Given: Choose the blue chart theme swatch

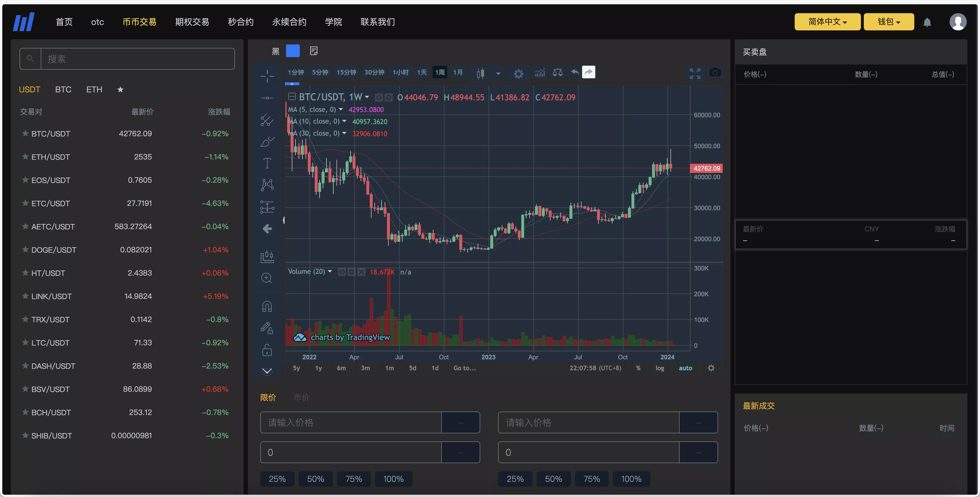Looking at the screenshot, I should click(293, 50).
